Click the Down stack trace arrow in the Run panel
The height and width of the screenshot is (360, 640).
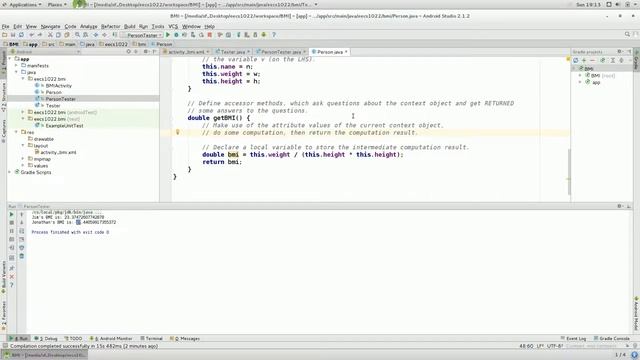click(22, 223)
